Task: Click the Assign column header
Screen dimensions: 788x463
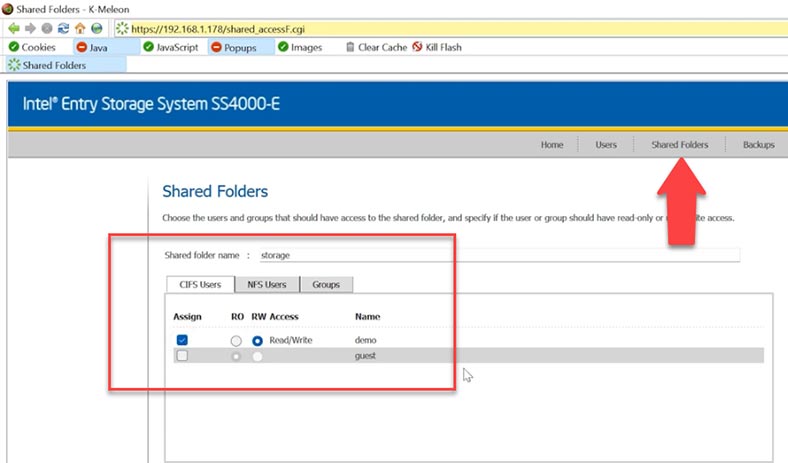Action: 187,316
